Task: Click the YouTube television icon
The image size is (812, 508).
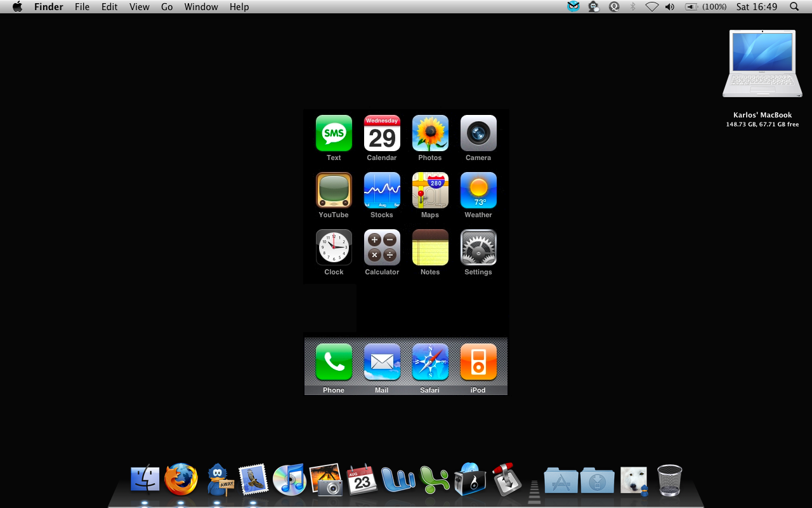Action: 334,190
